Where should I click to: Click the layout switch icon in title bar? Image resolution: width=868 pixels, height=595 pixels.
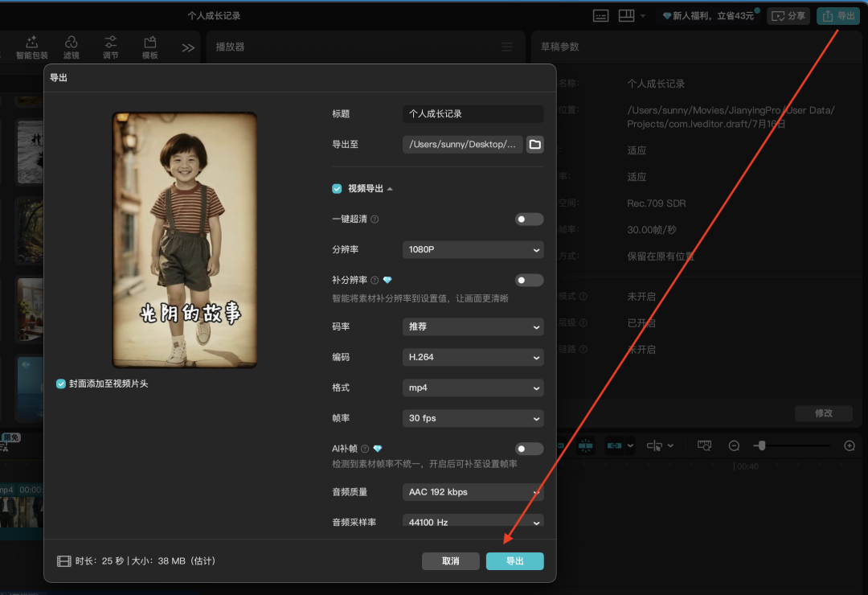pos(627,15)
